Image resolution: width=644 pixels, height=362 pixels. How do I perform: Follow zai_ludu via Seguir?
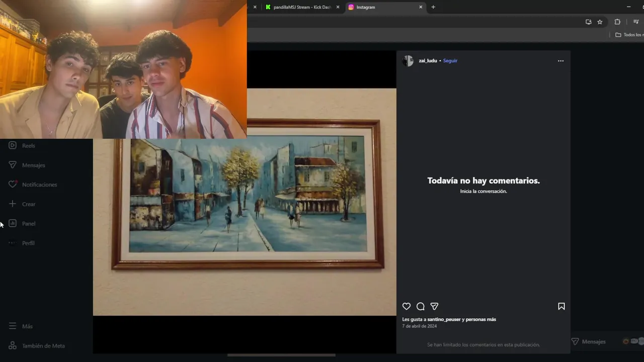[450, 61]
